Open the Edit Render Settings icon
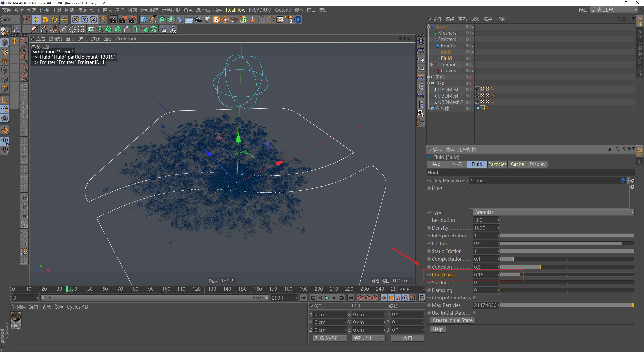 [x=132, y=20]
